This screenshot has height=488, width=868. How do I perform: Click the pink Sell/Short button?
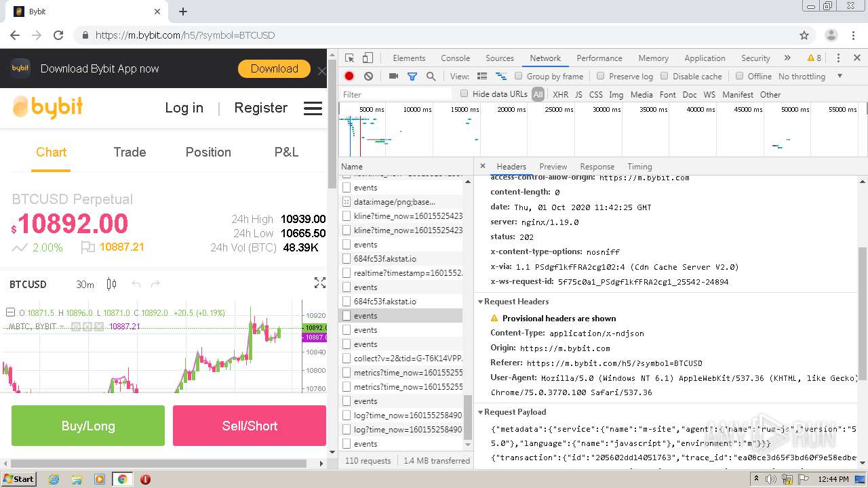pos(250,426)
